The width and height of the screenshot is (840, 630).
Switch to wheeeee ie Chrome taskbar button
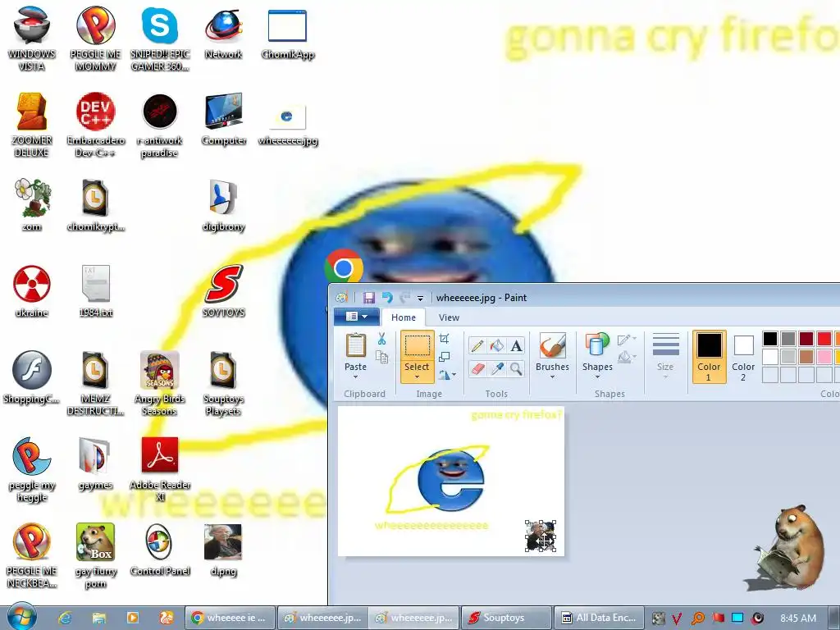point(231,618)
